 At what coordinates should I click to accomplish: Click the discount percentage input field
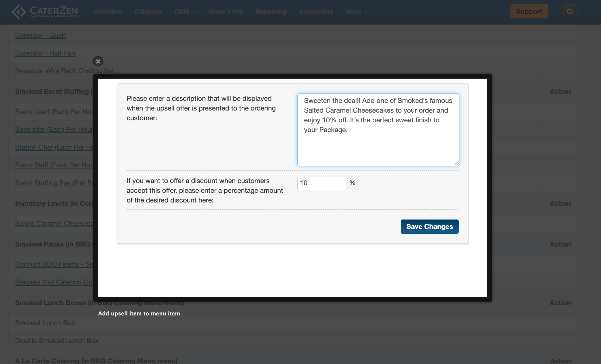coord(322,183)
